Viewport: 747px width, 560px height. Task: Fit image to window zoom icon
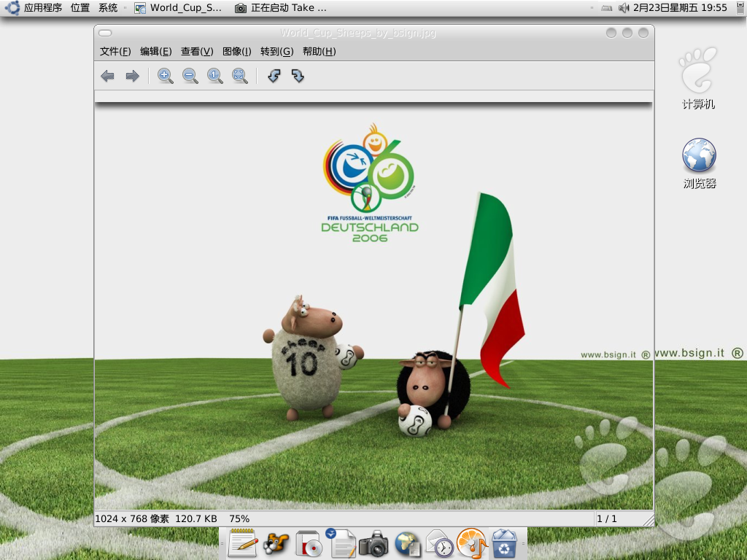pyautogui.click(x=239, y=76)
